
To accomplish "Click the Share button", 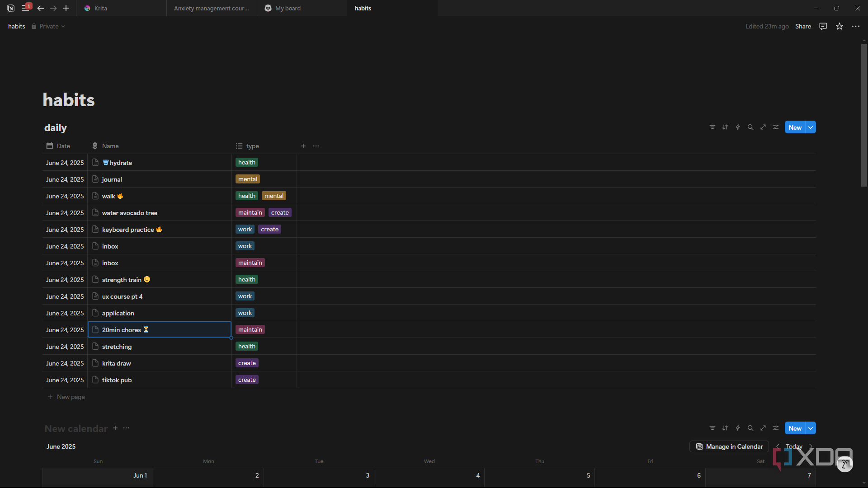I will click(x=803, y=26).
